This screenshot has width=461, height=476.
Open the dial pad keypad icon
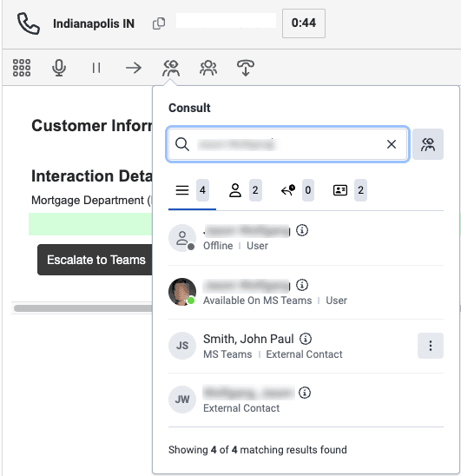pos(22,68)
